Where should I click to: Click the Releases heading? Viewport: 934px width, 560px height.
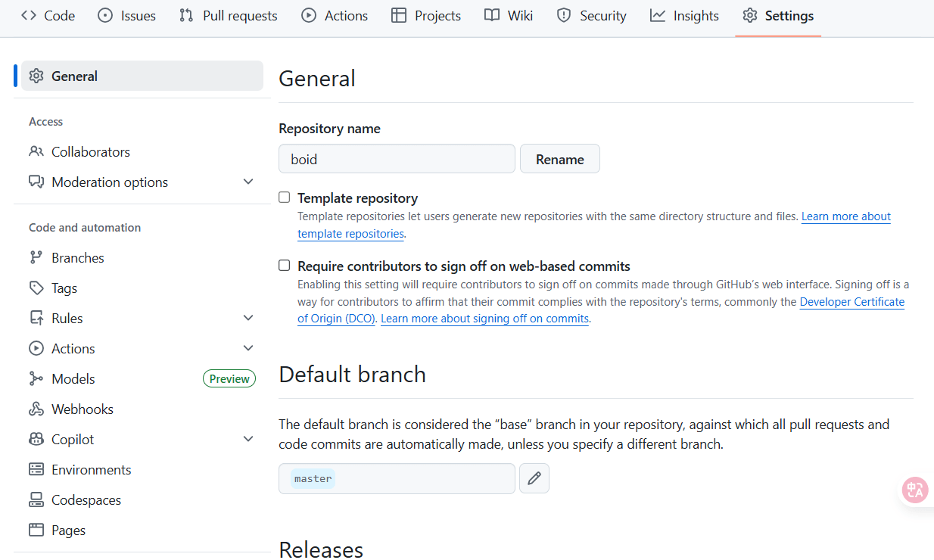321,549
